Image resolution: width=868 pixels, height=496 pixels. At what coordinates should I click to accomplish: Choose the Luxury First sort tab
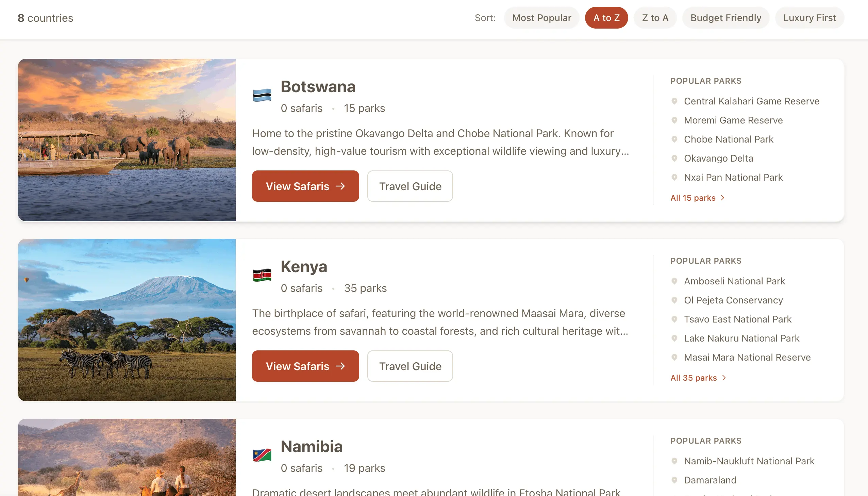pyautogui.click(x=809, y=18)
